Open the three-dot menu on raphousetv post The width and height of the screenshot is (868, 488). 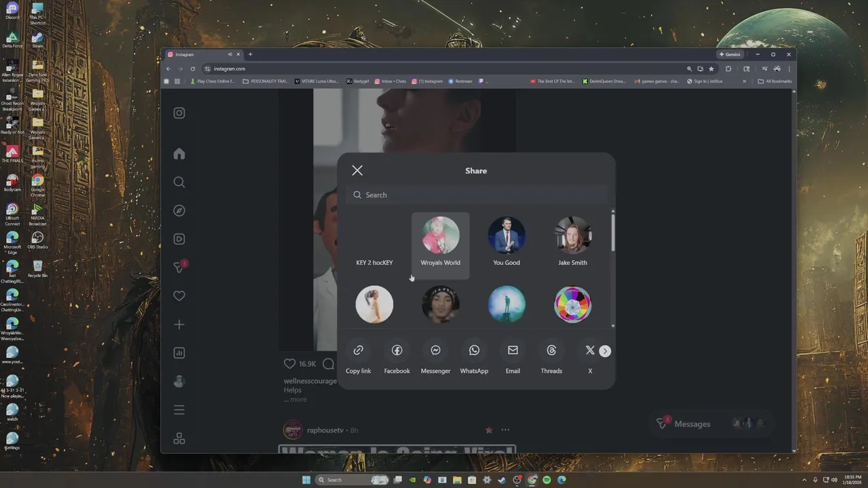pos(505,430)
